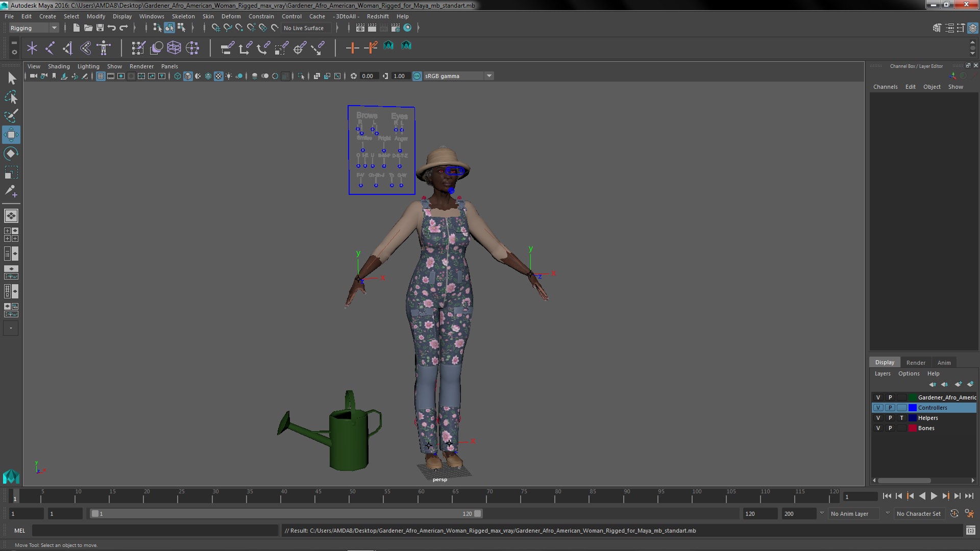Switch to the Render layer tab
Image resolution: width=980 pixels, height=551 pixels.
[x=916, y=363]
